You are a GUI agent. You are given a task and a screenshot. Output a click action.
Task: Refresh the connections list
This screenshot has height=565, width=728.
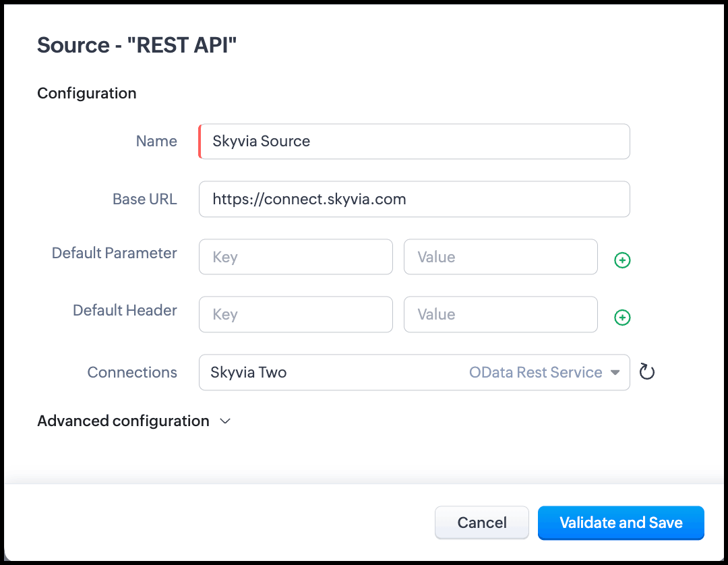(647, 372)
